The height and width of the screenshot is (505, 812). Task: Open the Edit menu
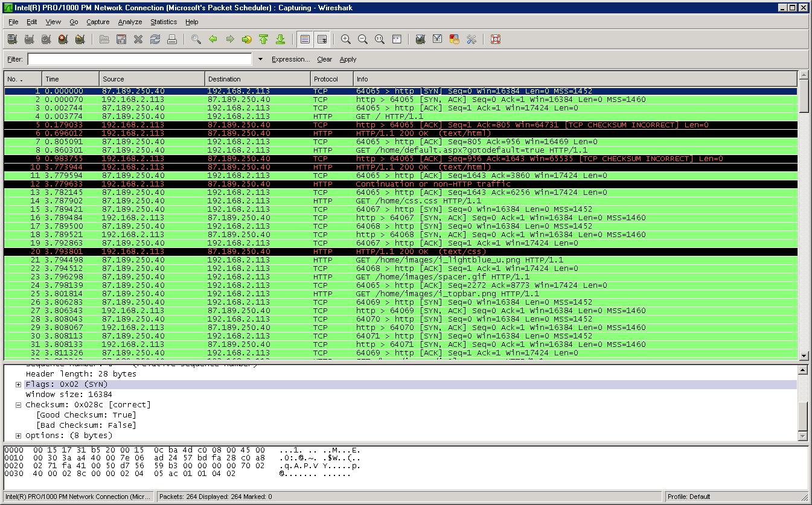coord(32,22)
